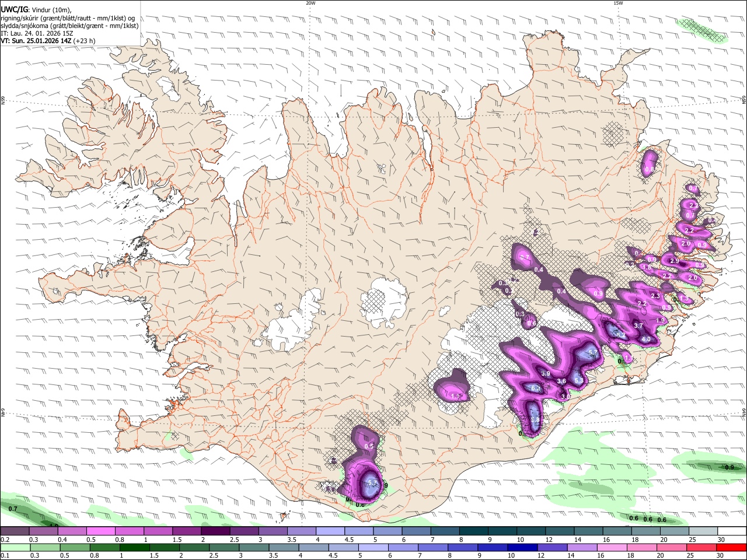Click the 4.0 precipitation value on the map

645,339
